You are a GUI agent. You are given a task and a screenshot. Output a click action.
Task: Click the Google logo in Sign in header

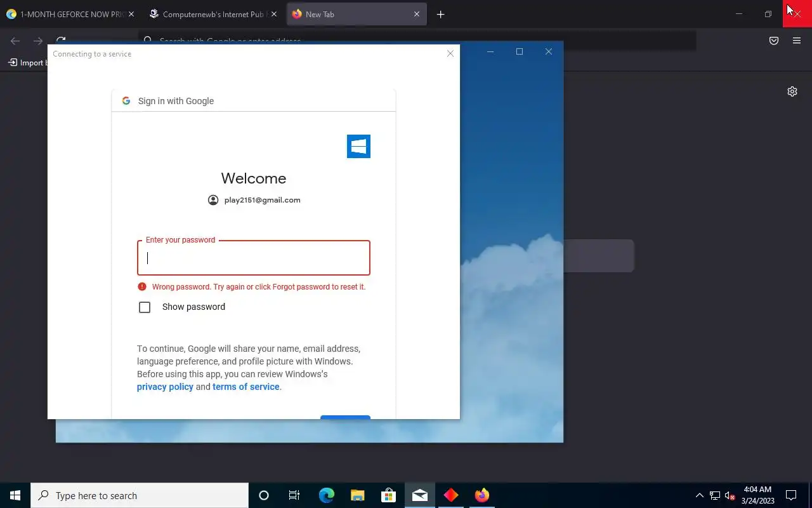[126, 101]
